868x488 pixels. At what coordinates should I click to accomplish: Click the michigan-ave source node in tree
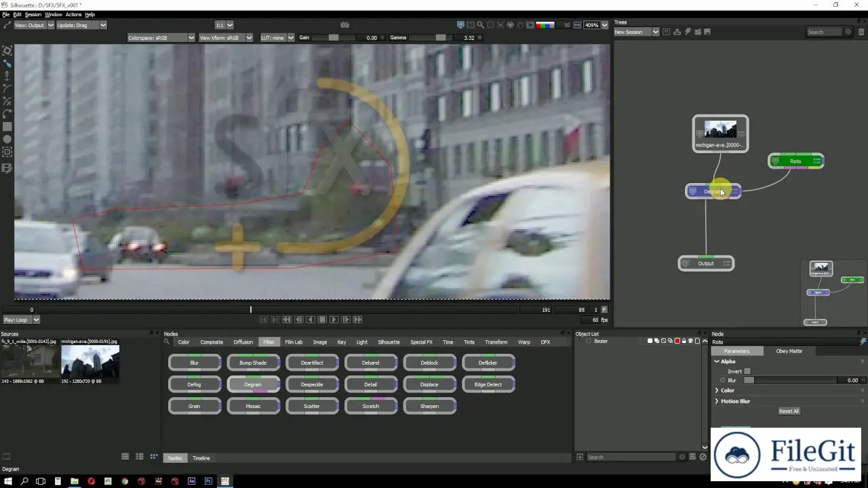pos(720,134)
